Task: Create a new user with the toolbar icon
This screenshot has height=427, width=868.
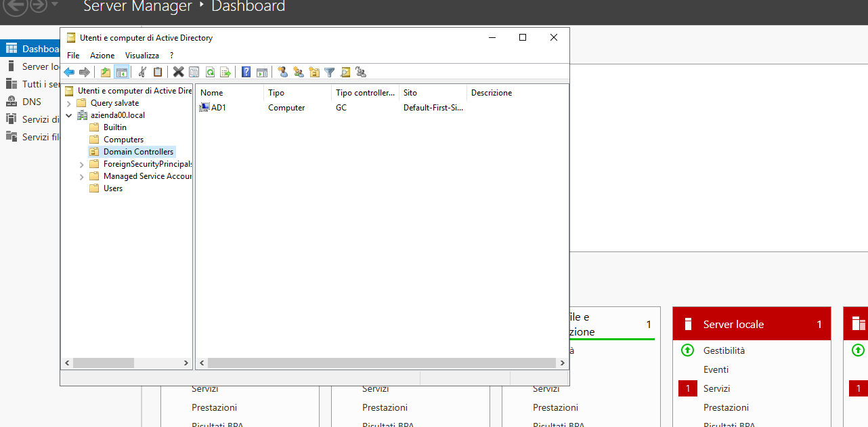Action: tap(283, 72)
